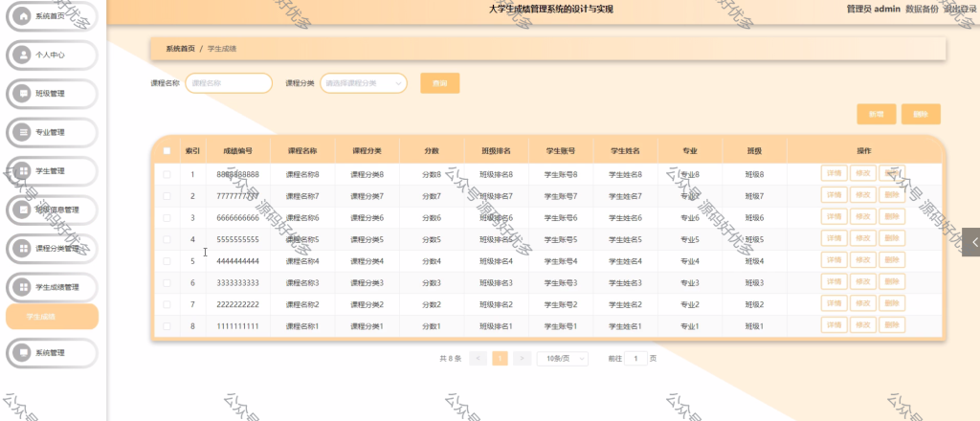This screenshot has height=421, width=980.
Task: Open 专业管理 menu item
Action: coord(52,132)
